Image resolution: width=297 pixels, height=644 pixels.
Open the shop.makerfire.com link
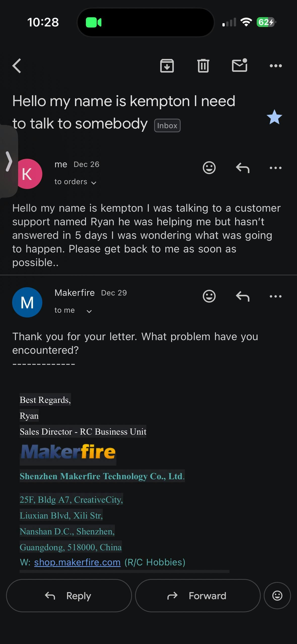[x=77, y=562]
